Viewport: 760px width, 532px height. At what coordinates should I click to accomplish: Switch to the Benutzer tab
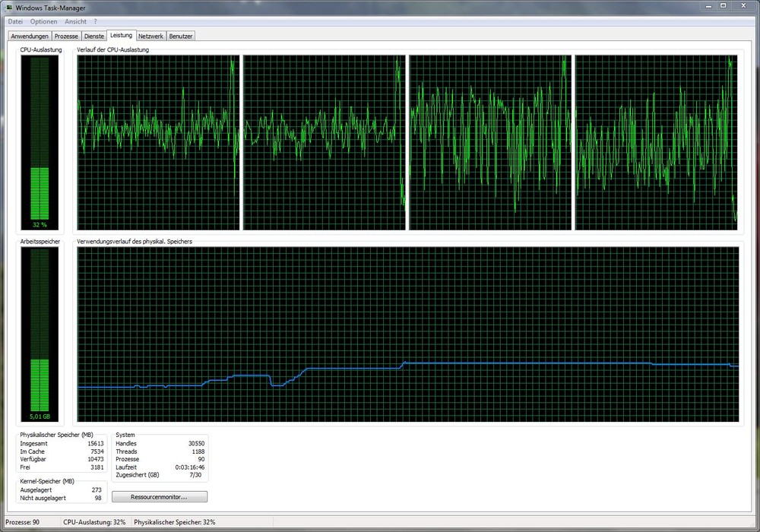(x=181, y=36)
